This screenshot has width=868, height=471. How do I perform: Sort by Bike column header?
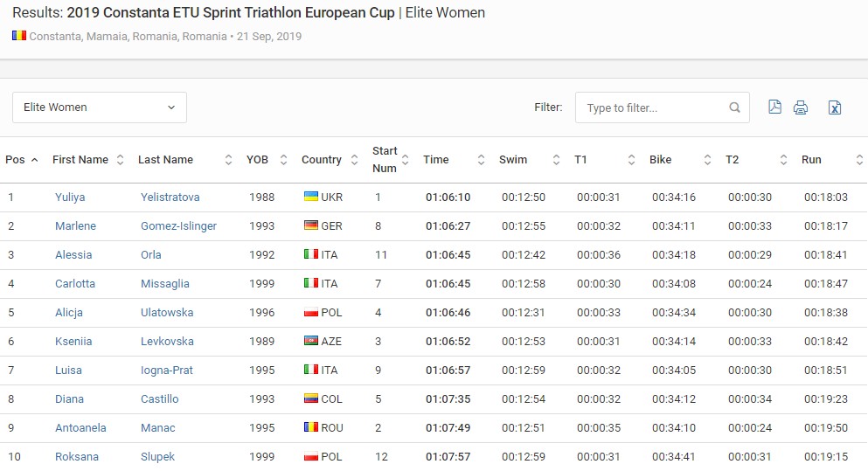(661, 160)
